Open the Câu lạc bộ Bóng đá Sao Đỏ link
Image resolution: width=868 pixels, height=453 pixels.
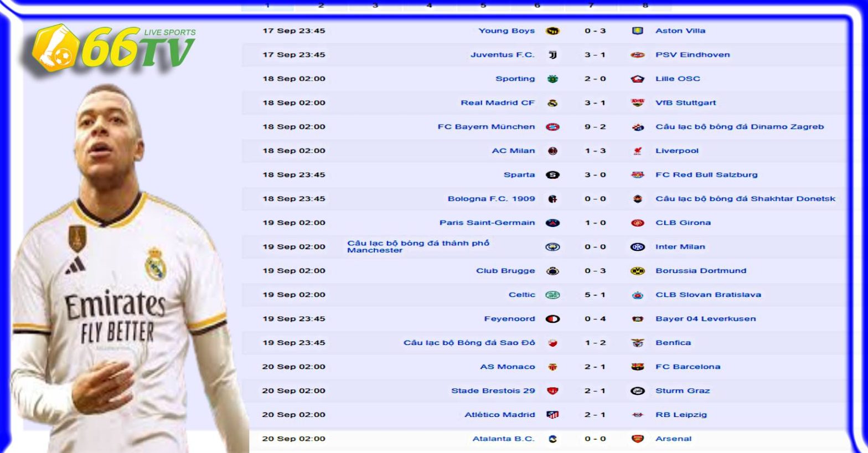pos(469,343)
